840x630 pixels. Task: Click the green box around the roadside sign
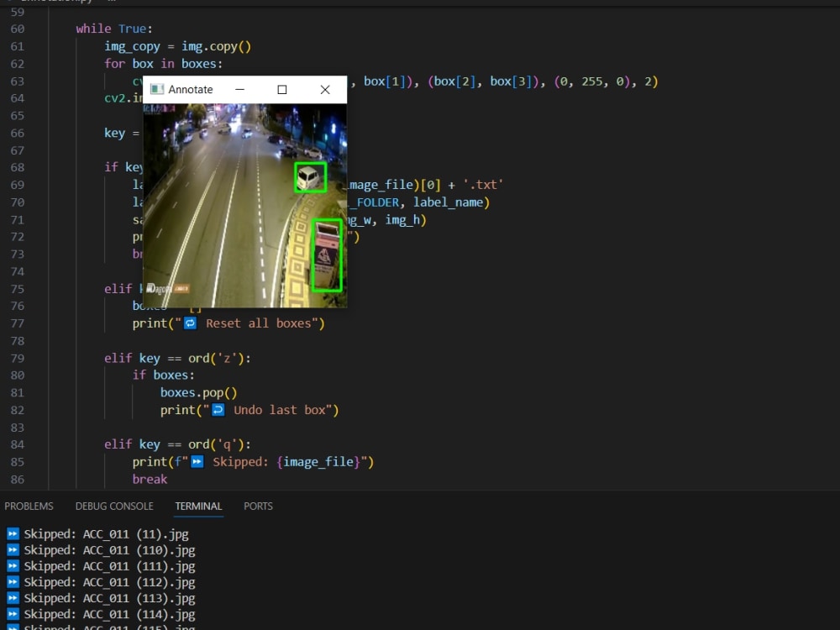pos(327,255)
